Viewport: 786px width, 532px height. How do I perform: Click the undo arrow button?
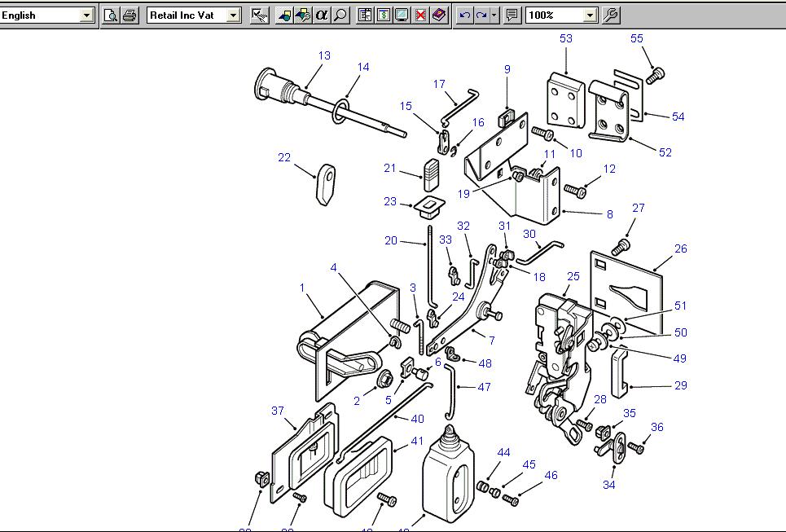[464, 15]
